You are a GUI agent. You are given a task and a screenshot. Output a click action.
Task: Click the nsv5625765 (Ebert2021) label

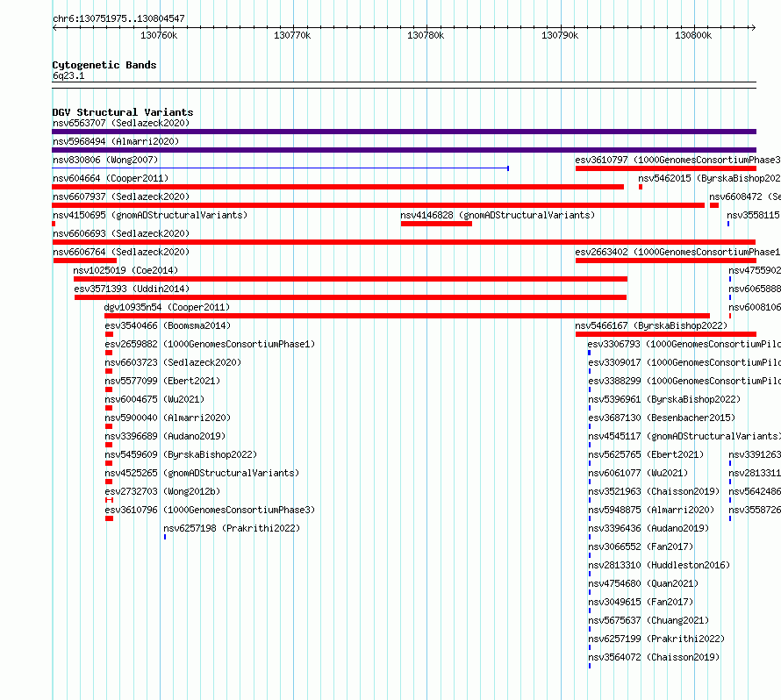pyautogui.click(x=646, y=454)
